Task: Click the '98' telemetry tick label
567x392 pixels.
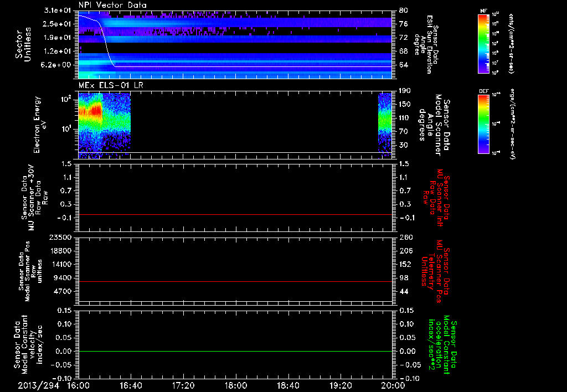Action: click(404, 278)
